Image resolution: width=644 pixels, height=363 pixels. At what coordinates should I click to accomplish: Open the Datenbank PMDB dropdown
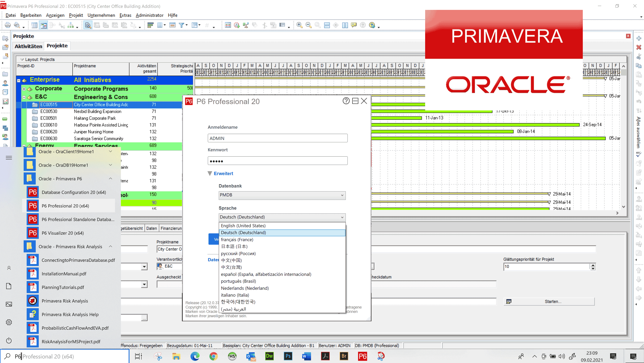coord(282,195)
